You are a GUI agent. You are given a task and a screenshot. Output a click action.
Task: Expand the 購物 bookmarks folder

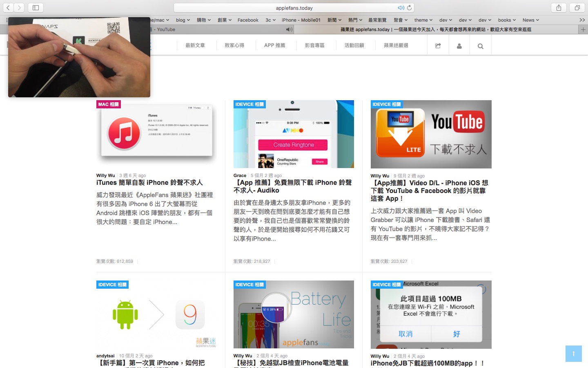coord(204,20)
